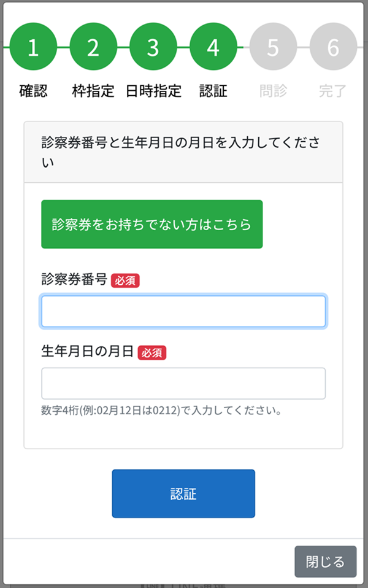Focus the 診察券番号 input field
Image resolution: width=368 pixels, height=588 pixels.
(183, 312)
